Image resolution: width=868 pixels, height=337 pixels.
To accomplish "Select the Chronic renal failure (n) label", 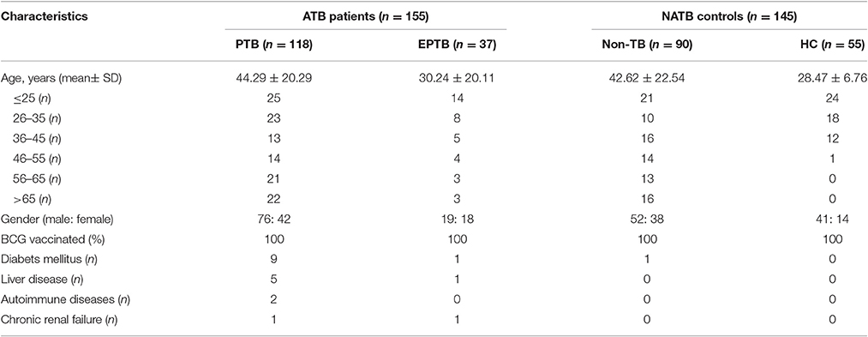I will tap(52, 320).
